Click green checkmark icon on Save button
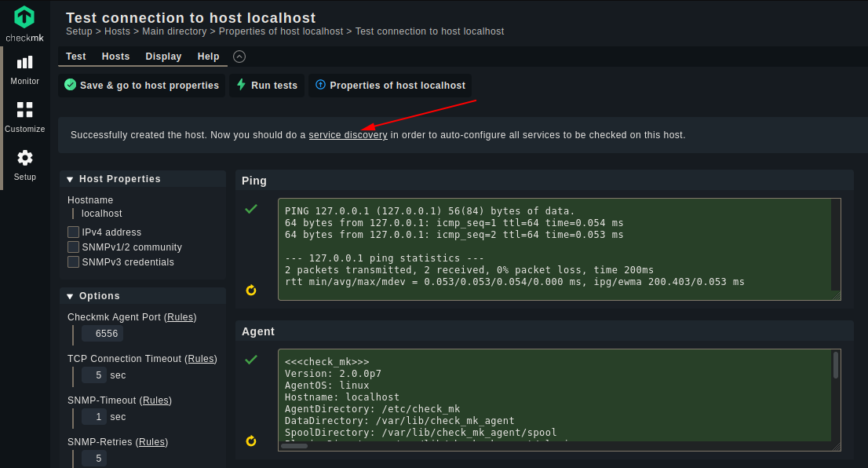868x468 pixels. click(71, 85)
